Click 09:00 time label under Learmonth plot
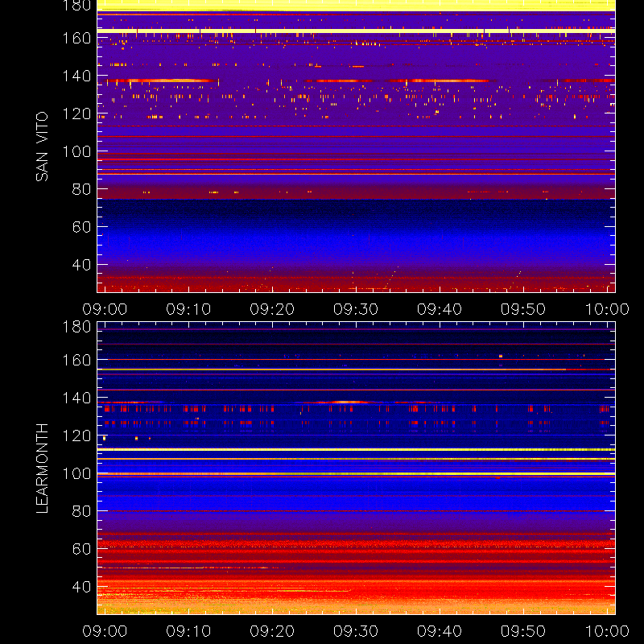Viewport: 644px width, 644px height. (x=105, y=631)
